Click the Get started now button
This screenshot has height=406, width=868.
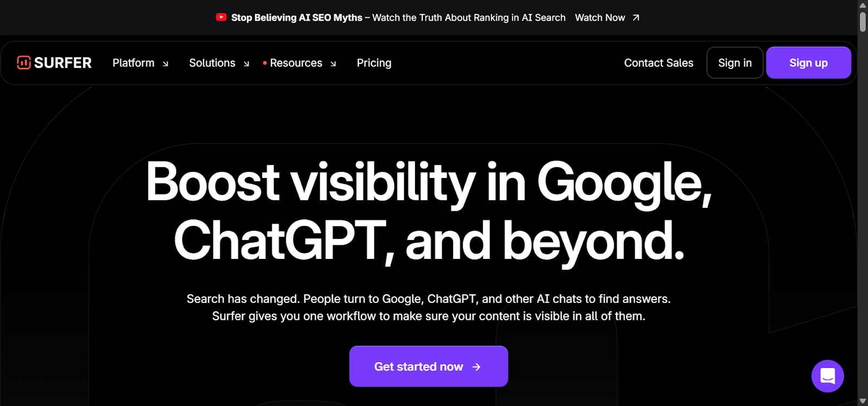pos(418,367)
